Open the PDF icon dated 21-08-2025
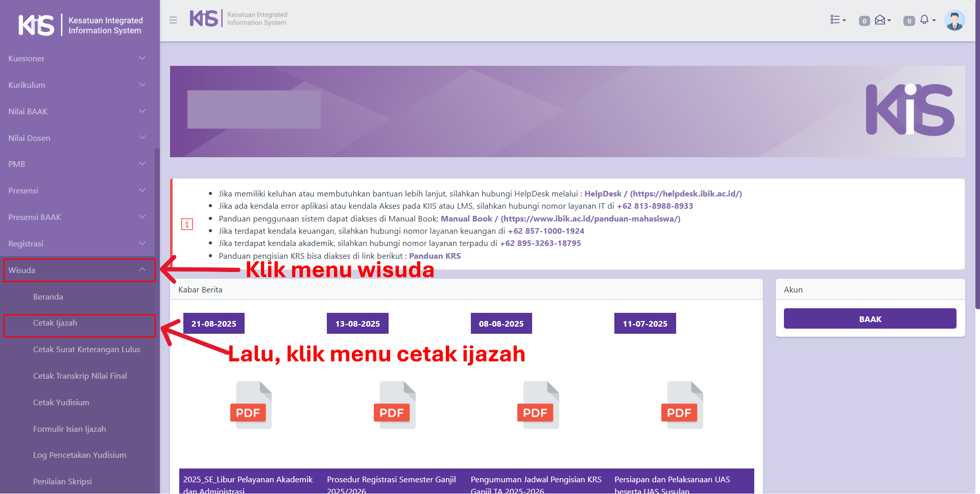 tap(252, 405)
